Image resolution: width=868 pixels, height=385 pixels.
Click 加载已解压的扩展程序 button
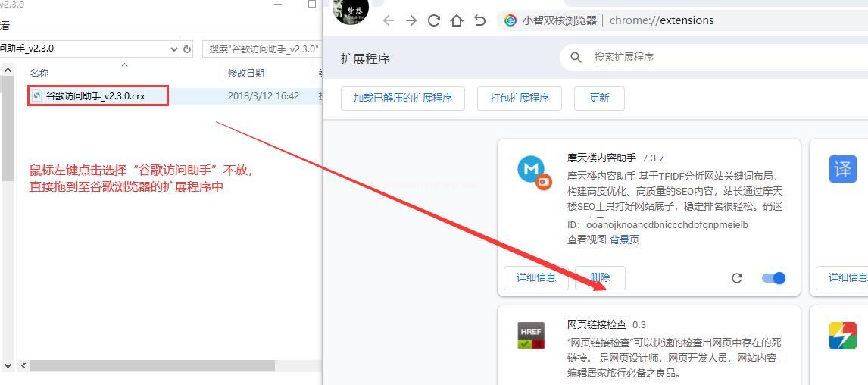[x=402, y=98]
